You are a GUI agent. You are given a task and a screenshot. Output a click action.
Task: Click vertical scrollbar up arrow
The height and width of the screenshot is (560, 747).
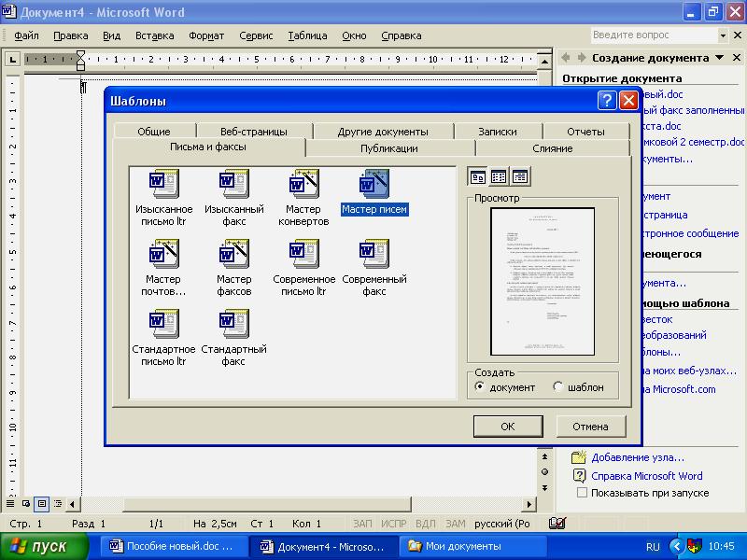[x=544, y=61]
